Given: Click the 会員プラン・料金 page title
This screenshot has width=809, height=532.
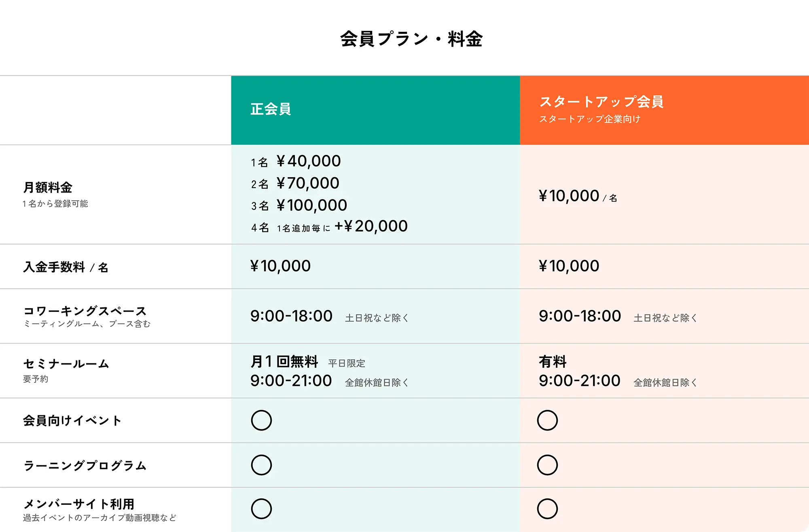Looking at the screenshot, I should pyautogui.click(x=411, y=39).
